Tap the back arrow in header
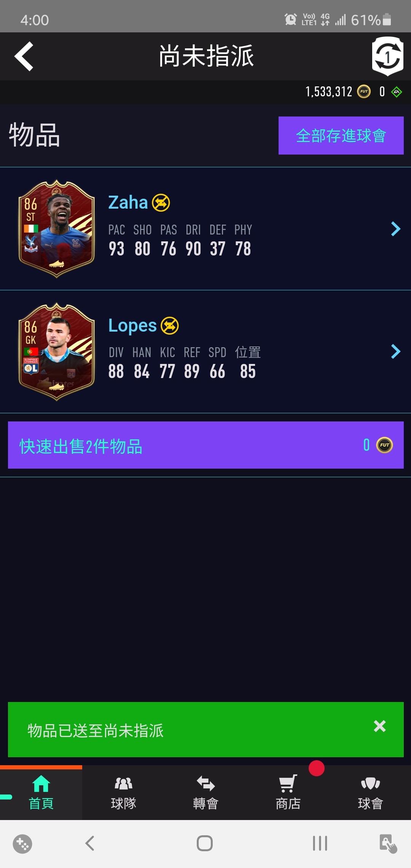 [x=24, y=56]
